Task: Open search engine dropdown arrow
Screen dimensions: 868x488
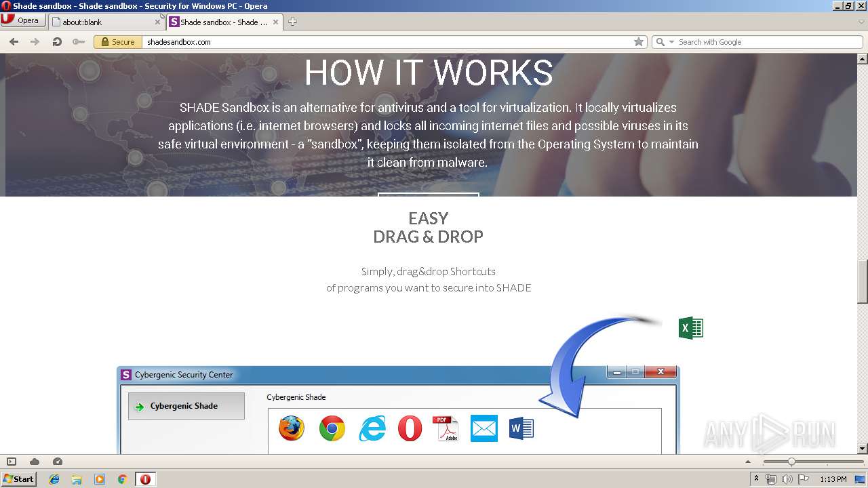Action: pos(671,42)
